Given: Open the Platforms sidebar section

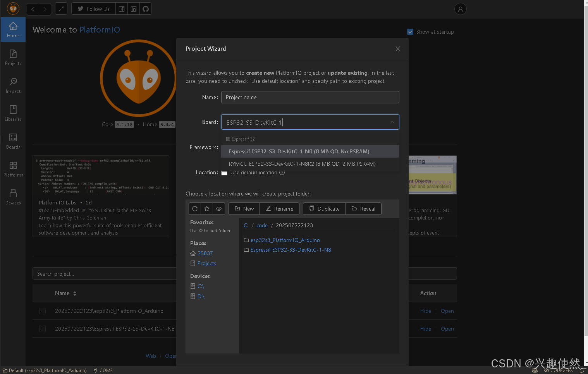Looking at the screenshot, I should tap(13, 169).
